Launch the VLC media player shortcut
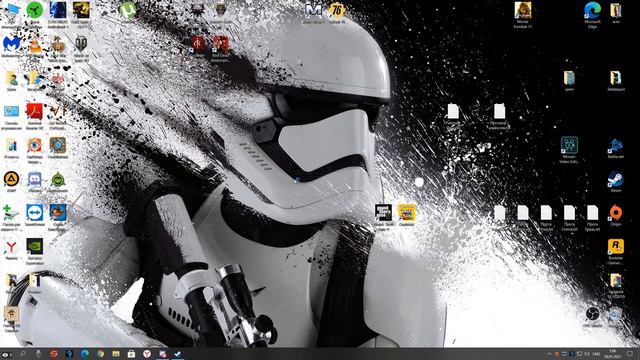Image resolution: width=640 pixels, height=360 pixels. [x=35, y=44]
